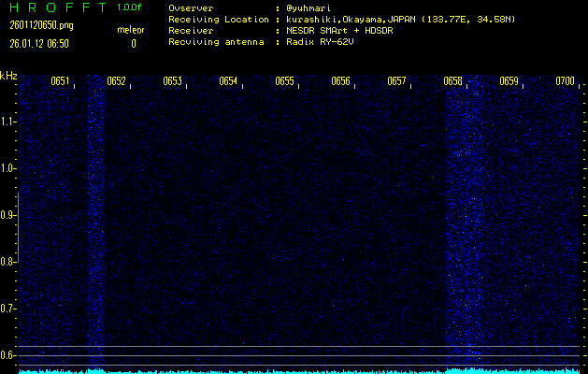The height and width of the screenshot is (374, 588).
Task: Click the 0651 time marker
Action: (60, 81)
